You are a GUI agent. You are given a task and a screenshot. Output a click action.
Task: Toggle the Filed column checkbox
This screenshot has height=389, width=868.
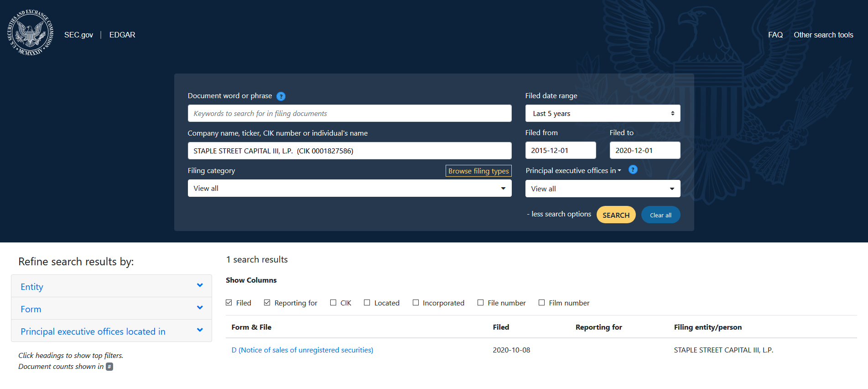[229, 303]
